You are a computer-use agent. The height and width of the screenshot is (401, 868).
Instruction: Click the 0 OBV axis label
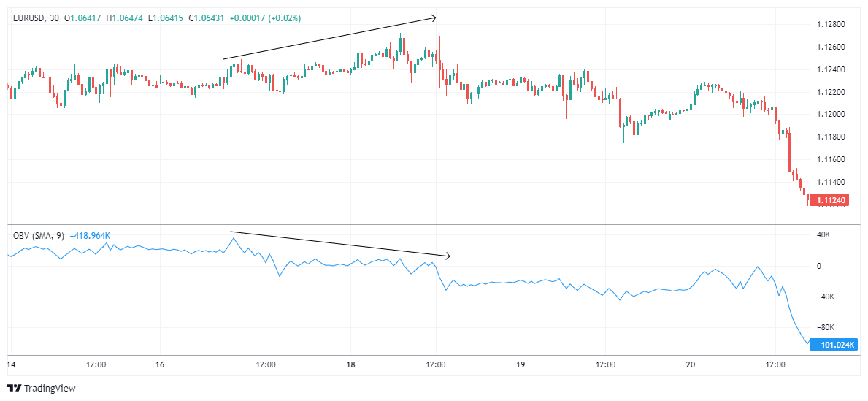(x=820, y=266)
